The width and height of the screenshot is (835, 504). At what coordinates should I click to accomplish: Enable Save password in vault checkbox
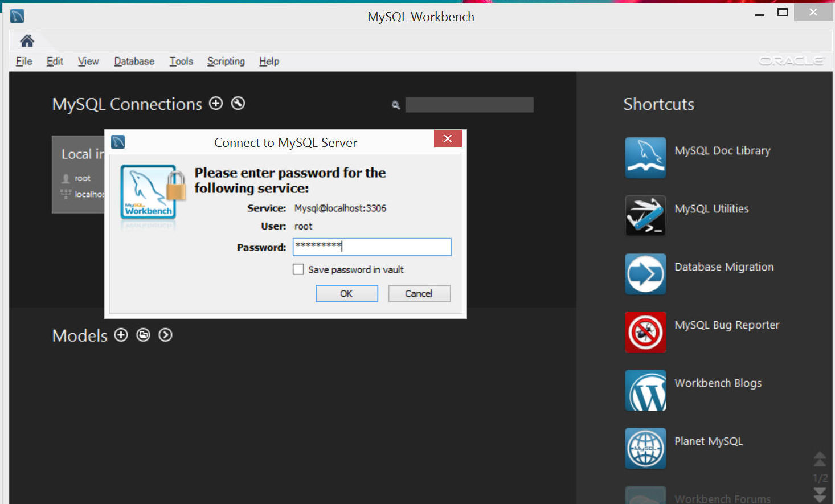pyautogui.click(x=298, y=269)
